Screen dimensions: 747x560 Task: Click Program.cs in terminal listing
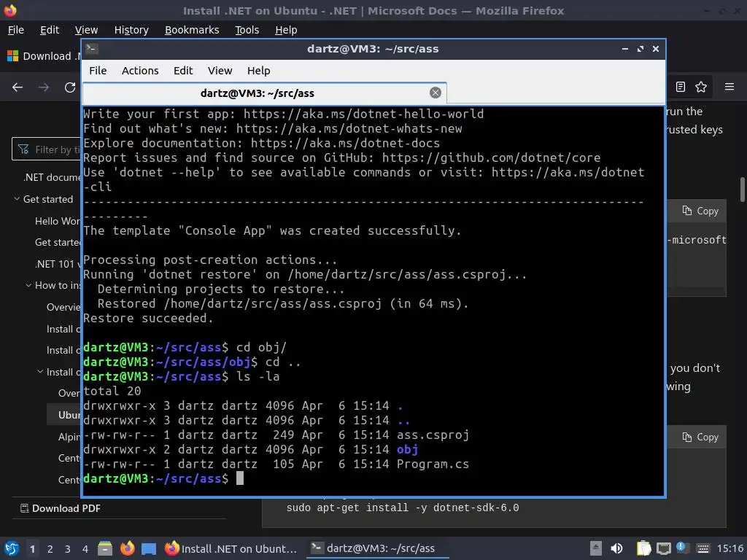click(433, 464)
